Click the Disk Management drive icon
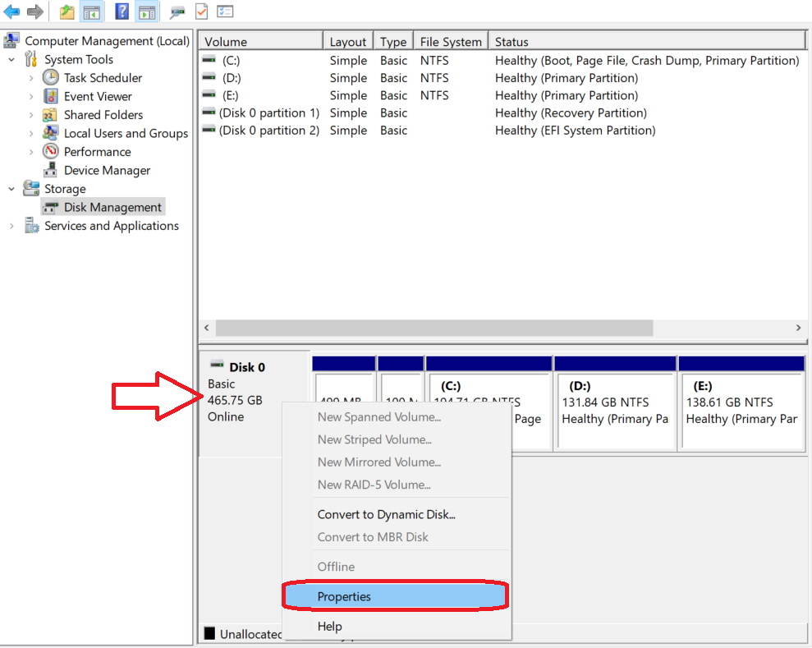This screenshot has width=812, height=648. click(50, 208)
